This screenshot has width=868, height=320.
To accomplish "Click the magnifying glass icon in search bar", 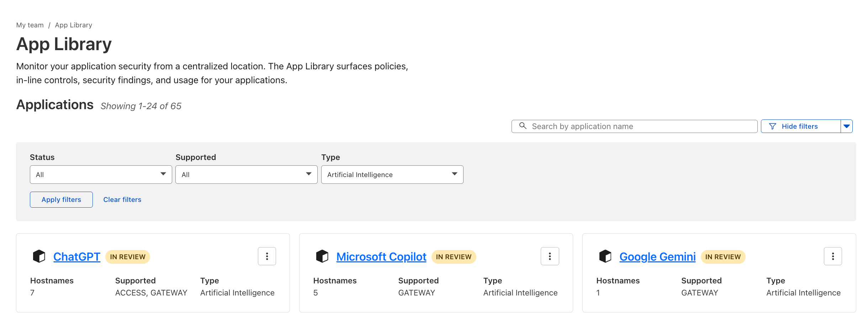I will (x=523, y=126).
